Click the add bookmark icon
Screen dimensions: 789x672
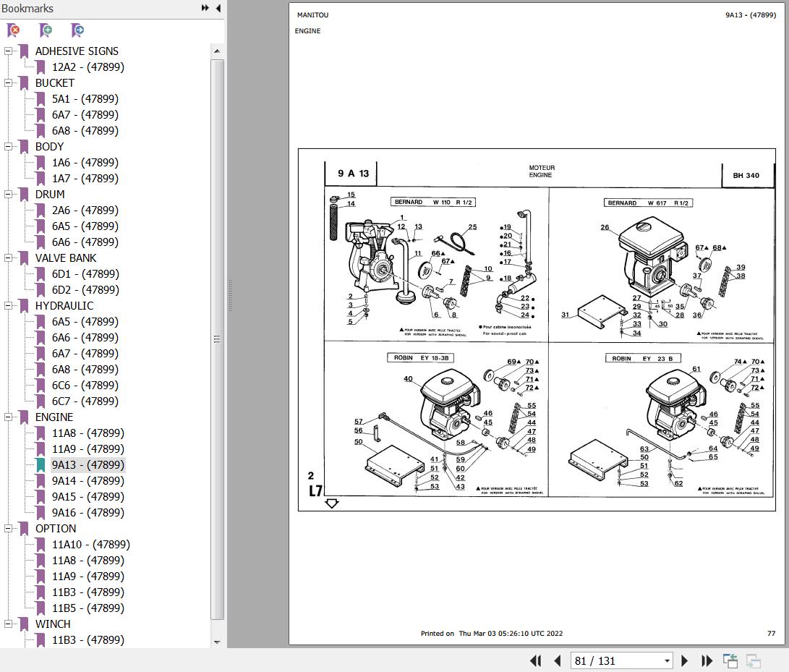coord(46,30)
